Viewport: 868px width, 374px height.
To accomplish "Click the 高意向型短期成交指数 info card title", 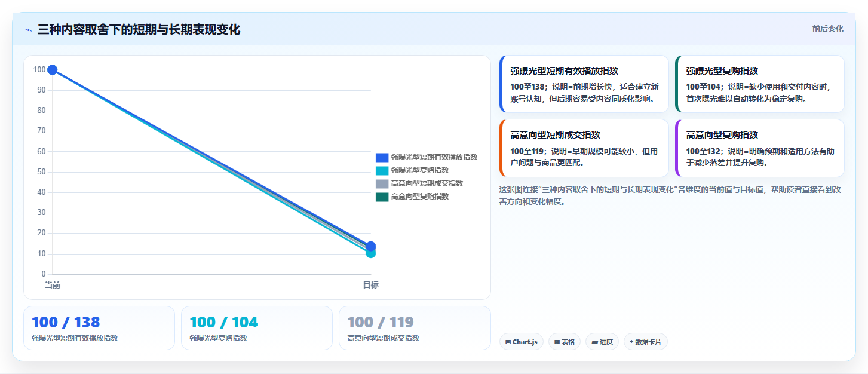I will tap(555, 135).
